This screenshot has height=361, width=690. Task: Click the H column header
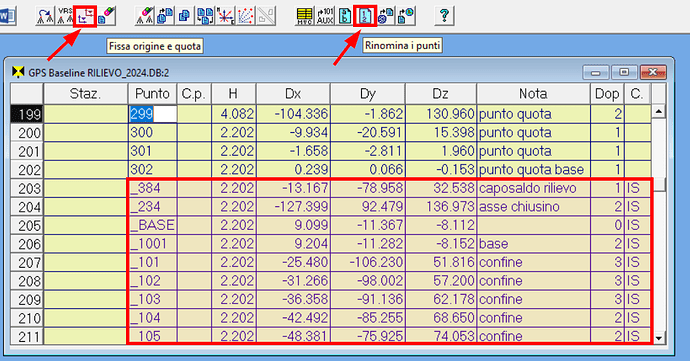(x=234, y=94)
